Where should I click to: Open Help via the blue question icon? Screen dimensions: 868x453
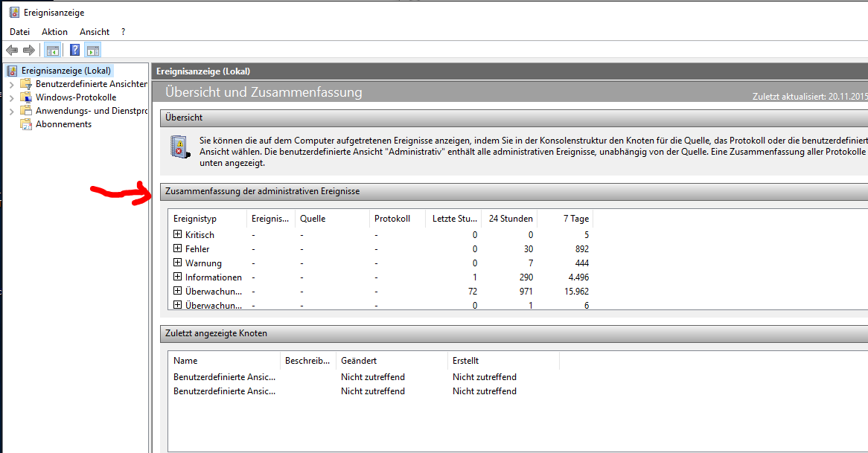(x=74, y=51)
